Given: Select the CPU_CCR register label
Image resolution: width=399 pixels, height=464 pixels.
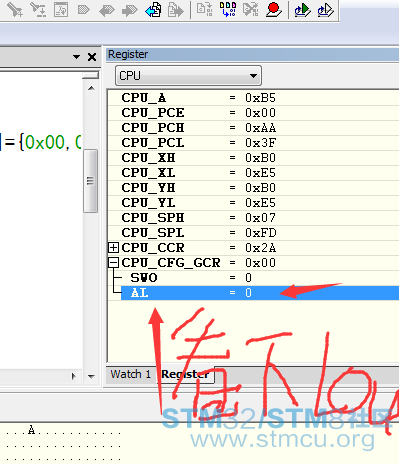Looking at the screenshot, I should click(153, 248).
